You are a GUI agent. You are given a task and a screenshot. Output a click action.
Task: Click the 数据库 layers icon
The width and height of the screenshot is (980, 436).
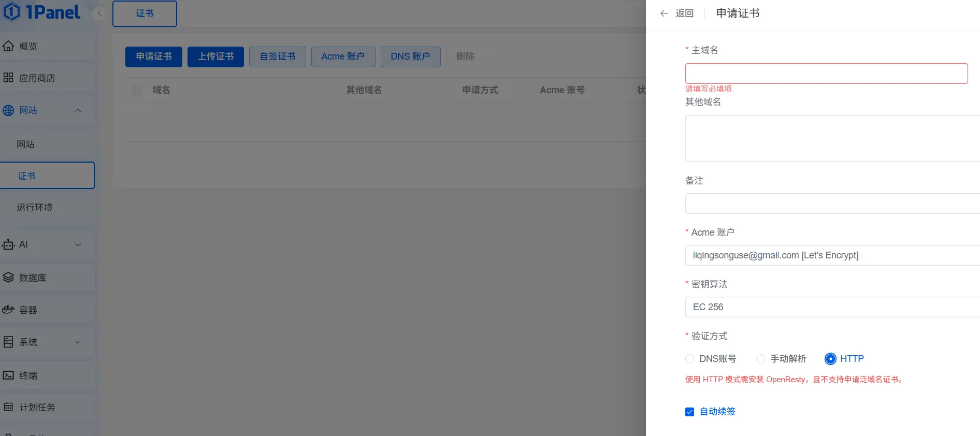coord(8,278)
